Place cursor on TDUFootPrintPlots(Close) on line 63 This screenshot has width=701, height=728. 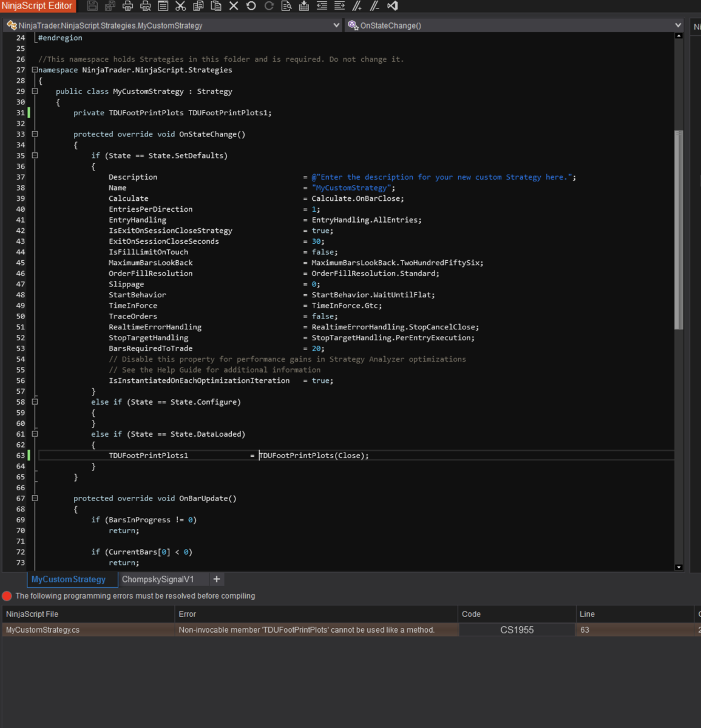314,456
